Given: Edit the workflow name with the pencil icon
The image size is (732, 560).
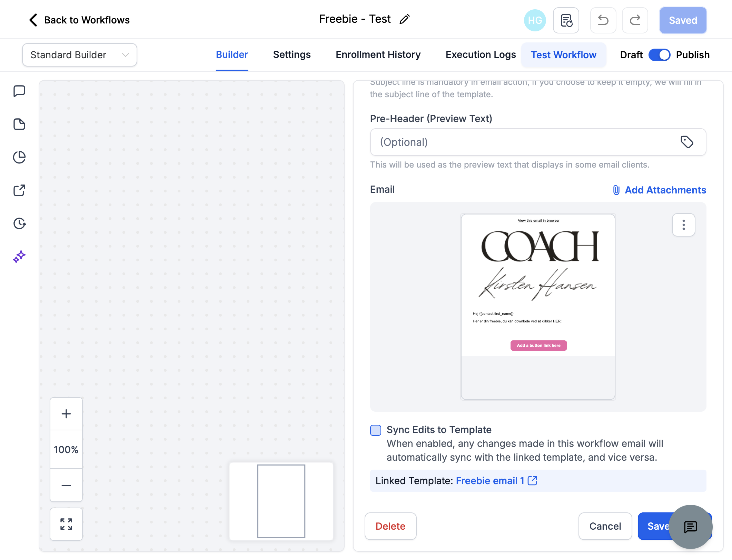Looking at the screenshot, I should click(x=404, y=19).
